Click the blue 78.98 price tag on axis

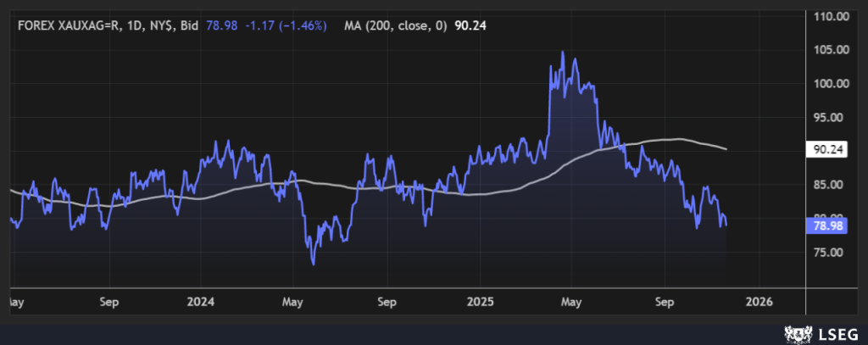(826, 226)
